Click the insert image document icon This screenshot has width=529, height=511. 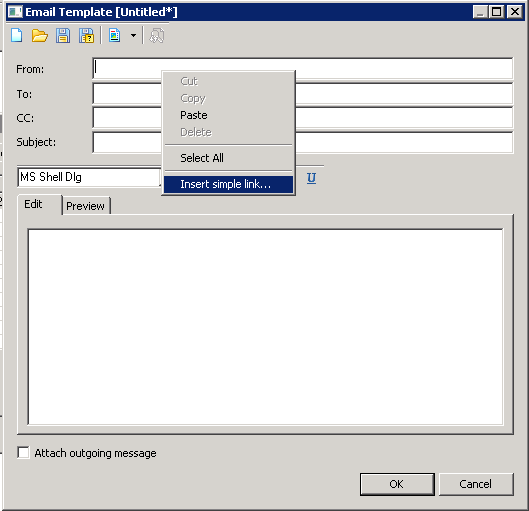[115, 35]
